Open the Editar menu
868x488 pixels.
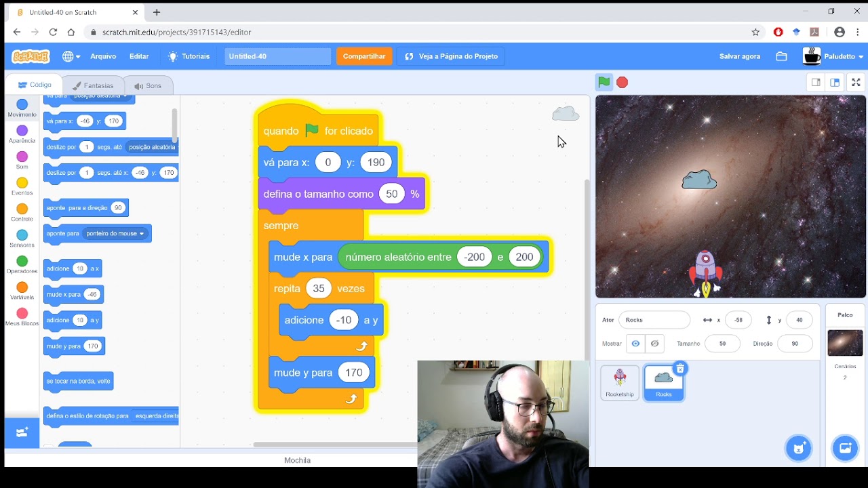tap(139, 56)
